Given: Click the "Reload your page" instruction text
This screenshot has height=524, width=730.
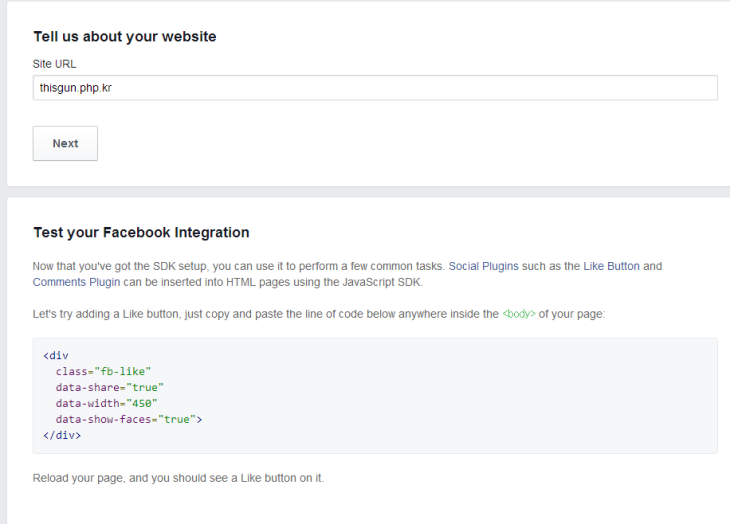Looking at the screenshot, I should [x=178, y=478].
